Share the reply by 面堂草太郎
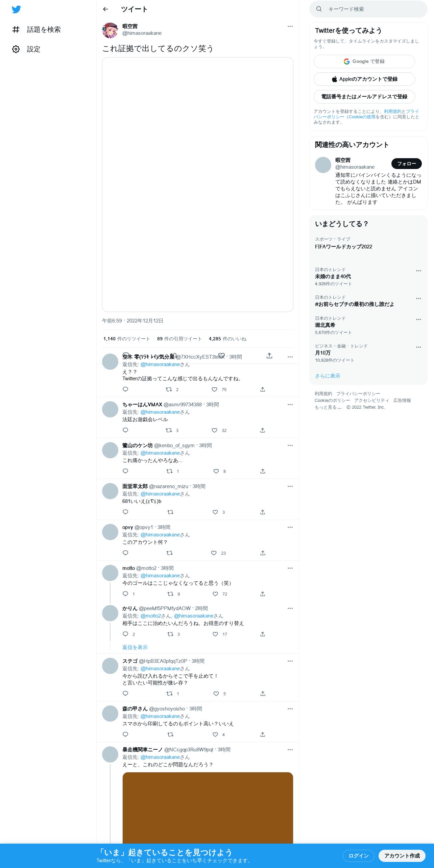The image size is (434, 868). tap(263, 512)
